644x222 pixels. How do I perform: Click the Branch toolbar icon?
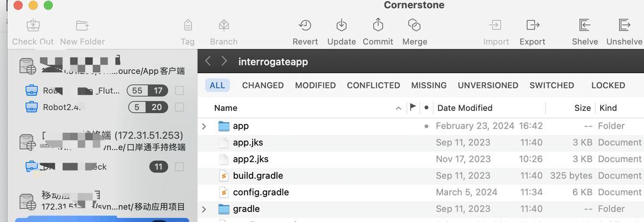pyautogui.click(x=224, y=26)
